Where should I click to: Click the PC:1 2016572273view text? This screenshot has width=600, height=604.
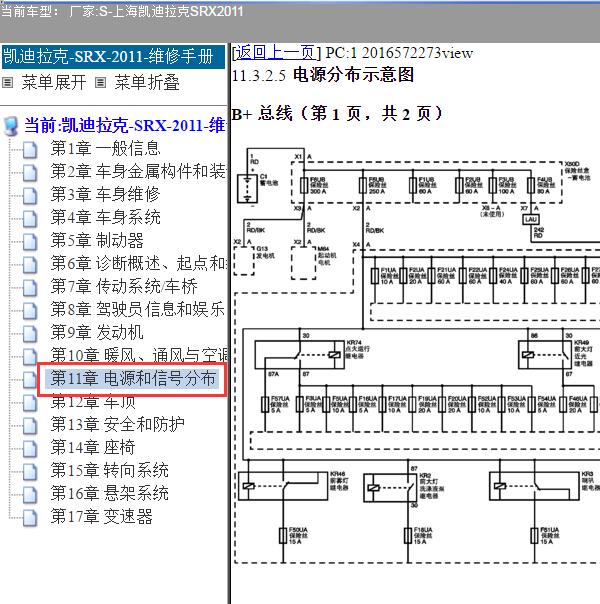(x=399, y=53)
